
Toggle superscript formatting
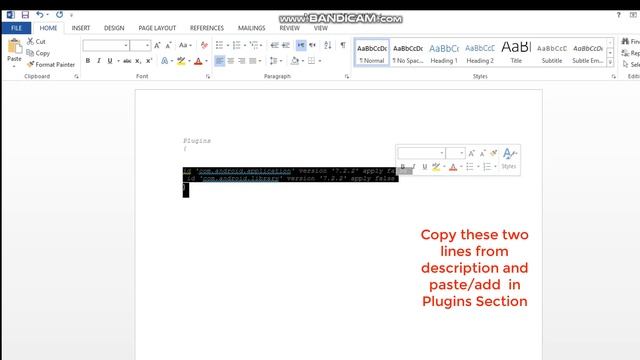click(149, 61)
